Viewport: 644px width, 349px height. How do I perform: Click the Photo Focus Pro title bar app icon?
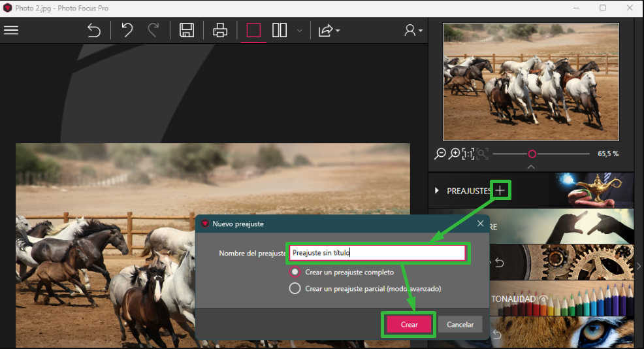(x=7, y=8)
